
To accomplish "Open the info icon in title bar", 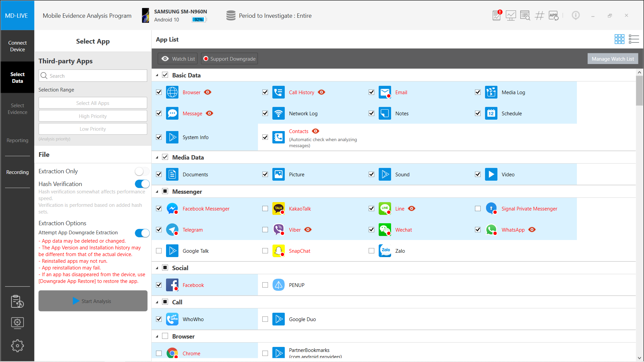I will point(576,15).
